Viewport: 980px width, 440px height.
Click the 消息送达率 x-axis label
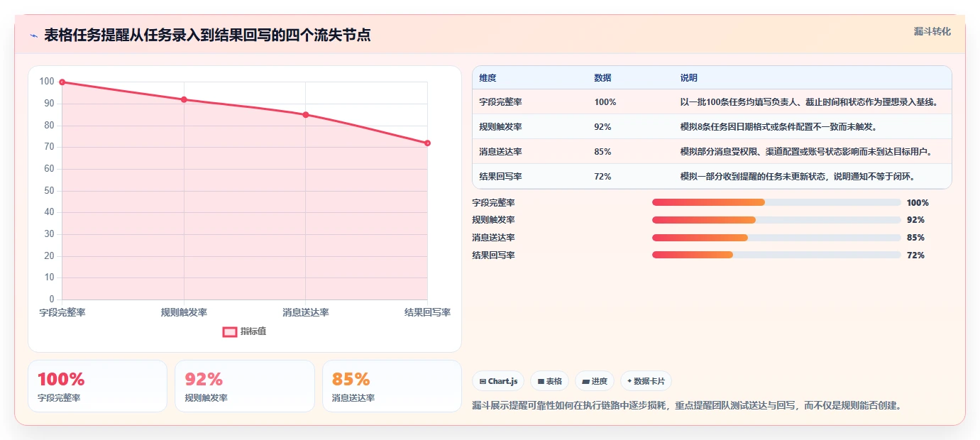[x=306, y=312]
